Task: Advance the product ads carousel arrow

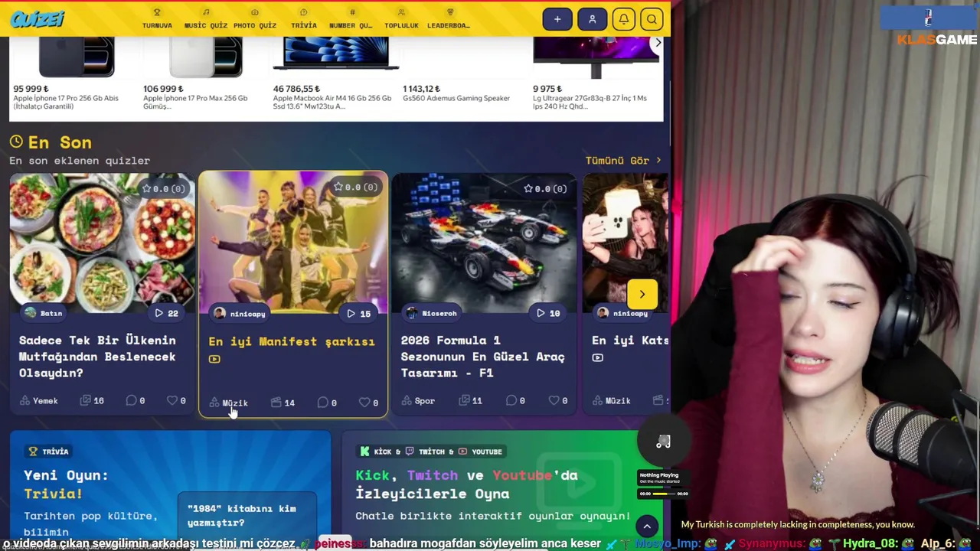Action: click(658, 44)
